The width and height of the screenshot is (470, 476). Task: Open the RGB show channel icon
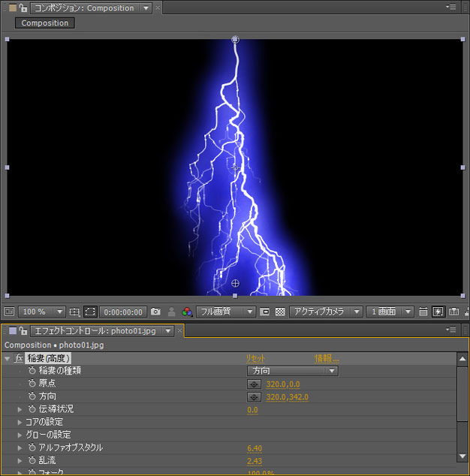point(187,312)
